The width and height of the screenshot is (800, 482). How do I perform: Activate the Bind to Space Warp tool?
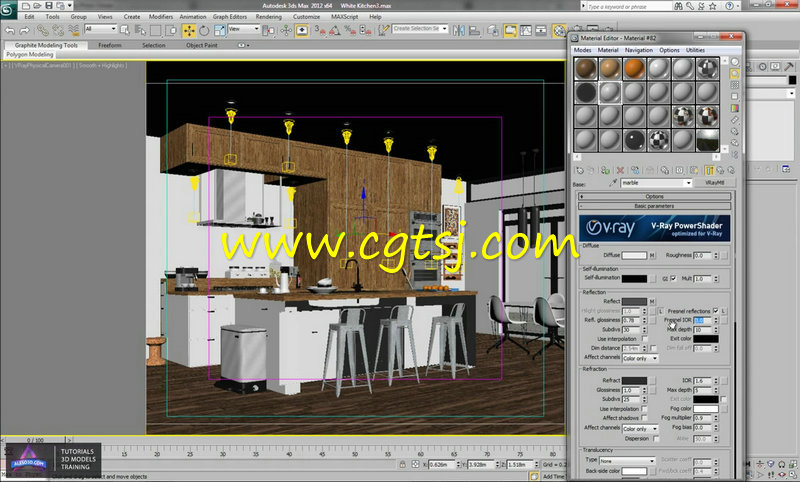(x=73, y=31)
